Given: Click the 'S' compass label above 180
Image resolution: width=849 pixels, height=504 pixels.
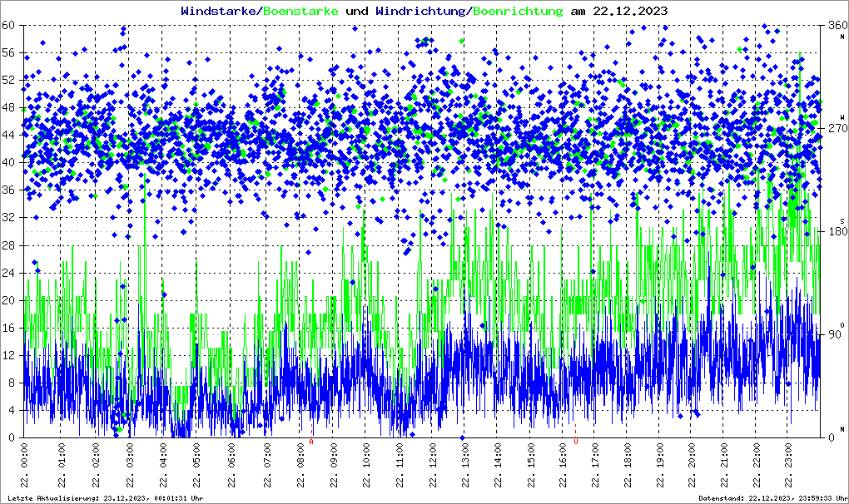Looking at the screenshot, I should pos(842,220).
